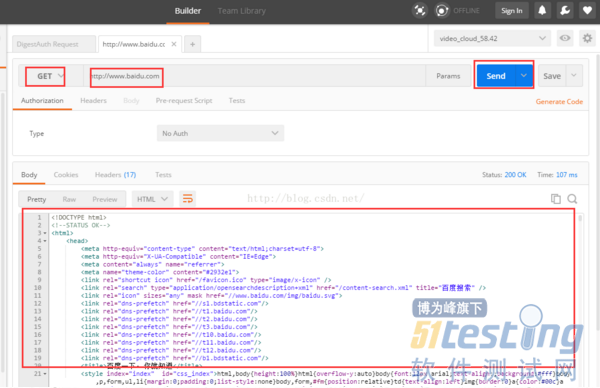
Task: Click the theme-color meta line
Action: pos(160,272)
